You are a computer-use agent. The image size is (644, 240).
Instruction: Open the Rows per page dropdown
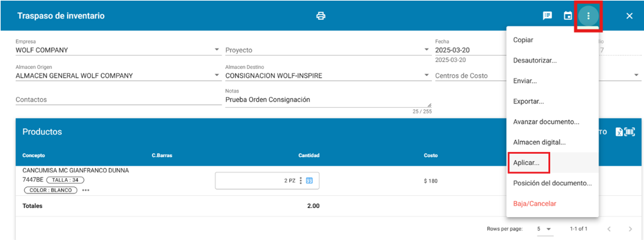pyautogui.click(x=545, y=229)
